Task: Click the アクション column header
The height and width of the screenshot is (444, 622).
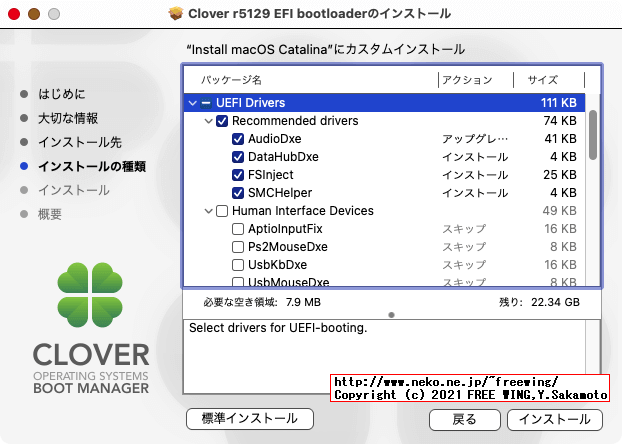Action: (467, 80)
